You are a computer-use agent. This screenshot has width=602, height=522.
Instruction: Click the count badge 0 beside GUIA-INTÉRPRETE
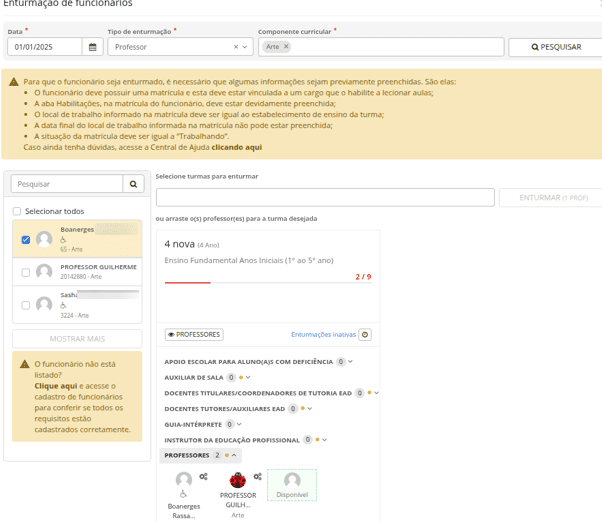point(230,424)
